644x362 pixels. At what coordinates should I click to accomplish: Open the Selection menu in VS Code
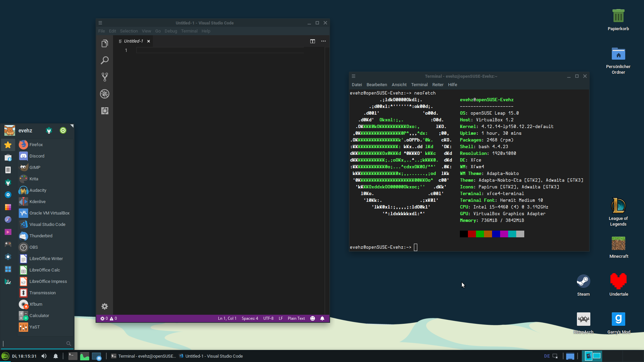pyautogui.click(x=129, y=31)
